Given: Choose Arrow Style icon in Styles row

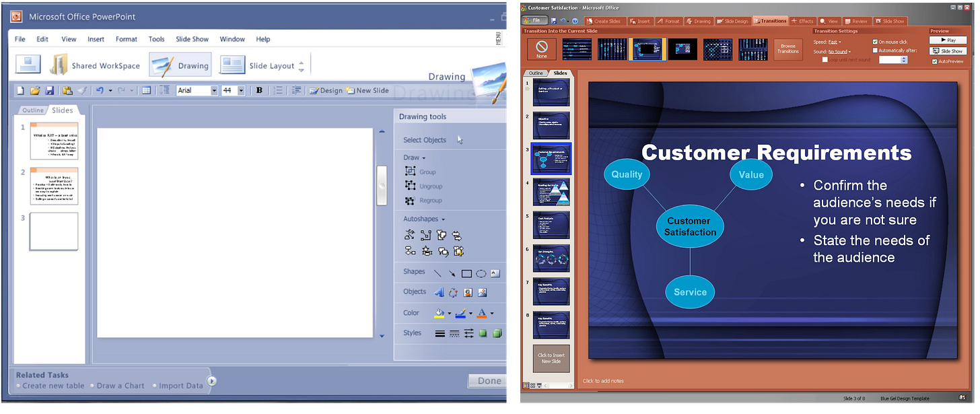Looking at the screenshot, I should (x=468, y=333).
